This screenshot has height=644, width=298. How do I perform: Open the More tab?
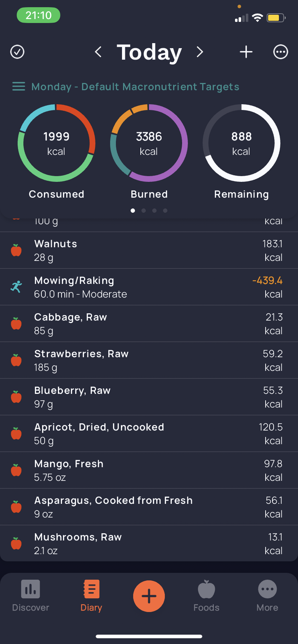267,596
